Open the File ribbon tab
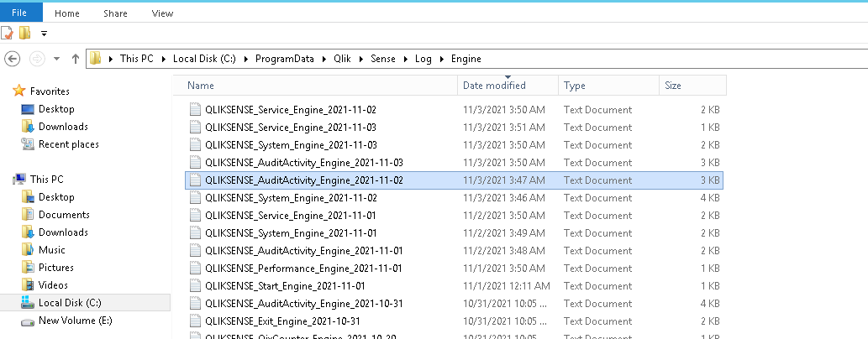 21,13
